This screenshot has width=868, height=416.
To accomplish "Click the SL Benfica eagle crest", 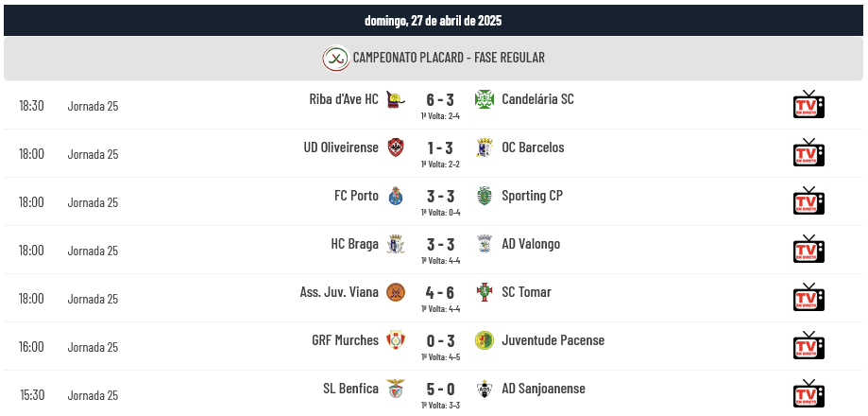I will 396,389.
